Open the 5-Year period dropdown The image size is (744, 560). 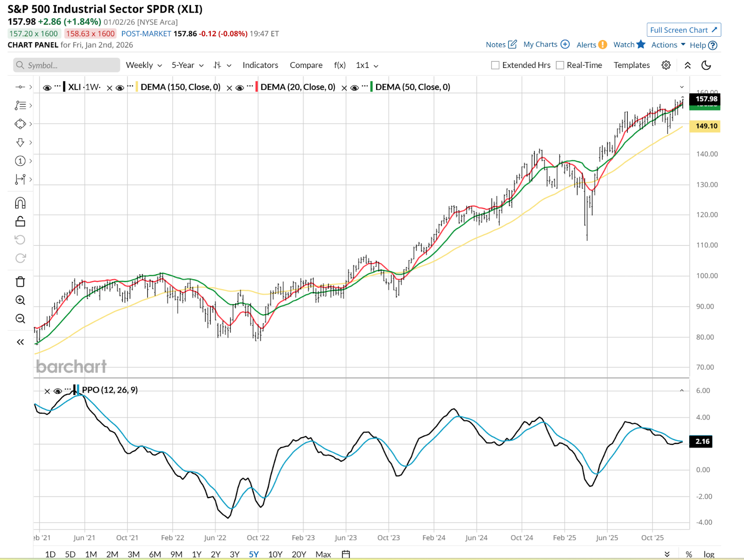tap(187, 65)
